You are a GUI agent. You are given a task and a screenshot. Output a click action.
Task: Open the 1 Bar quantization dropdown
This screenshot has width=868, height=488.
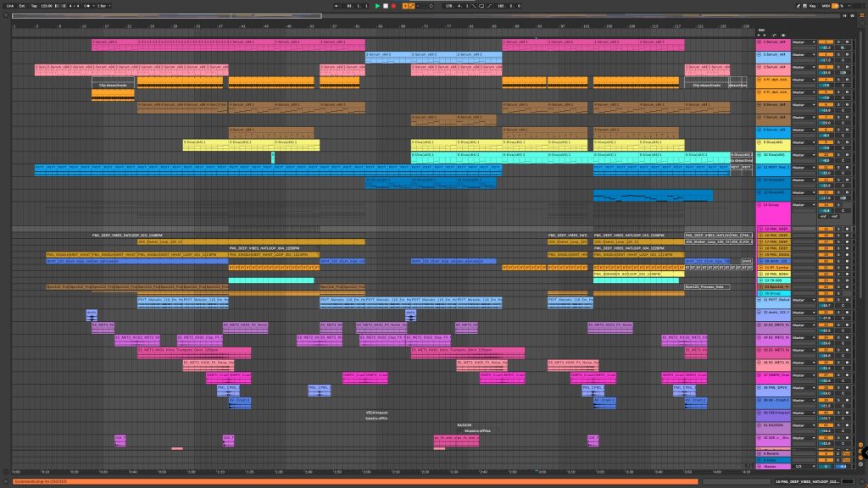click(x=102, y=6)
